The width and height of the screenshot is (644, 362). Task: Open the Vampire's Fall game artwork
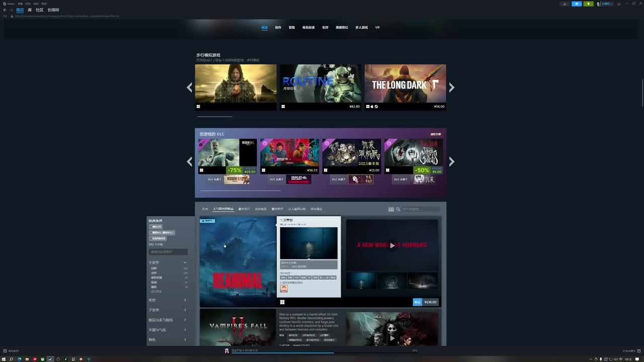pos(238,327)
